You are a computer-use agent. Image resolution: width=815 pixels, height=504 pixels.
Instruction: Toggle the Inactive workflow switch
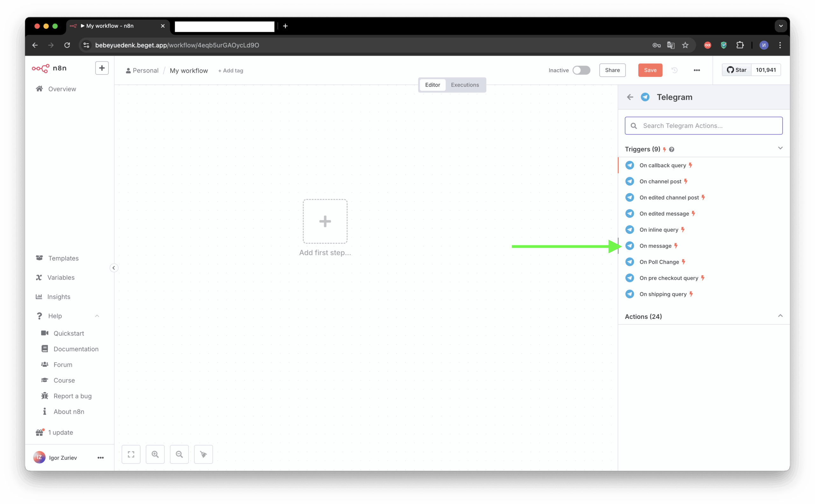click(581, 70)
